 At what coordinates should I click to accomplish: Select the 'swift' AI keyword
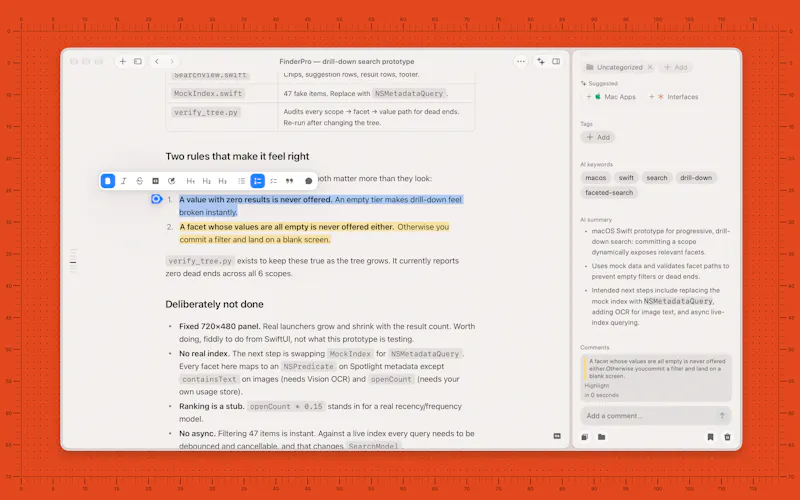(626, 178)
